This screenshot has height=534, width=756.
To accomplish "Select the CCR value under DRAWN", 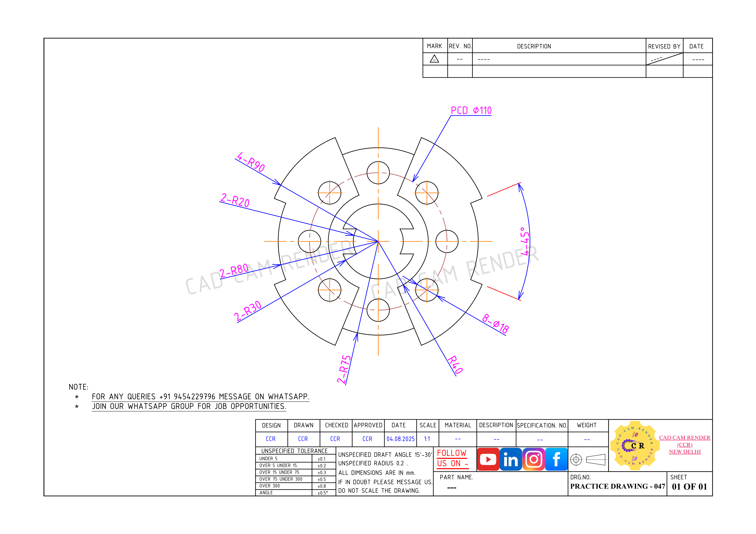I will pyautogui.click(x=303, y=439).
